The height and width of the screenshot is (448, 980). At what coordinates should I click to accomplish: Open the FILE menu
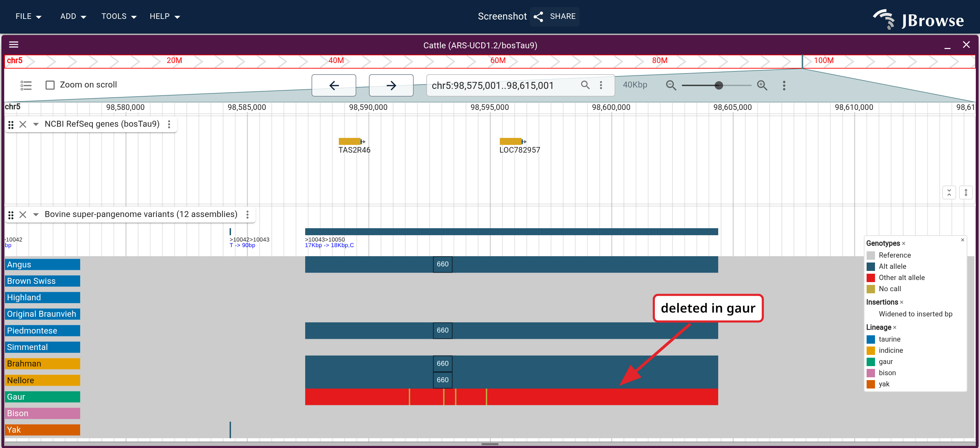coord(28,16)
